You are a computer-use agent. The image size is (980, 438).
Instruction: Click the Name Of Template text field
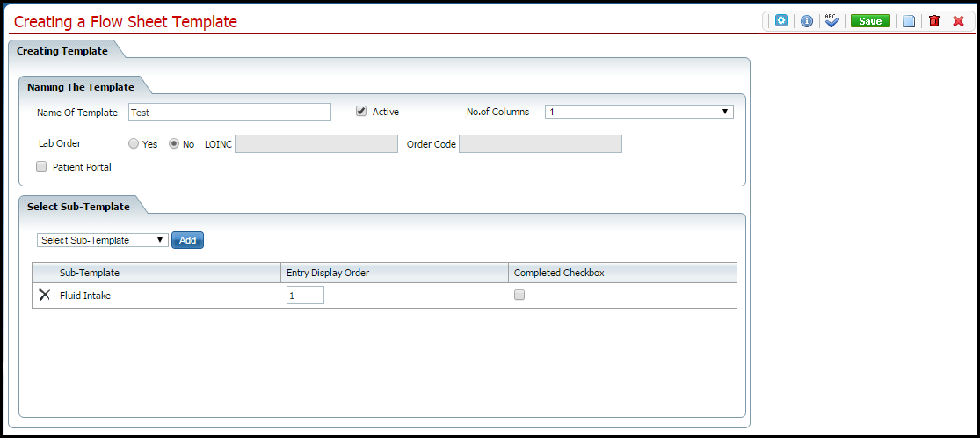coord(229,113)
